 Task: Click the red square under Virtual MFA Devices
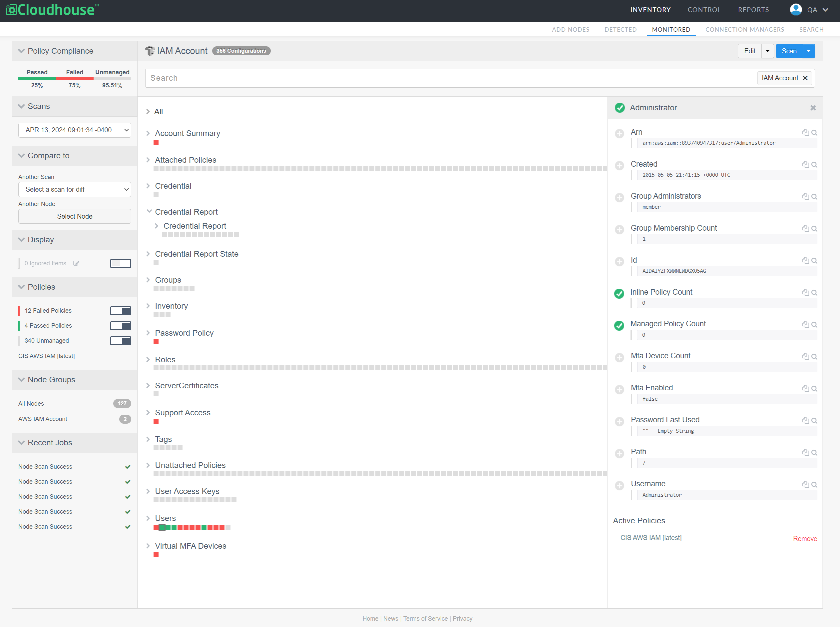pos(156,555)
